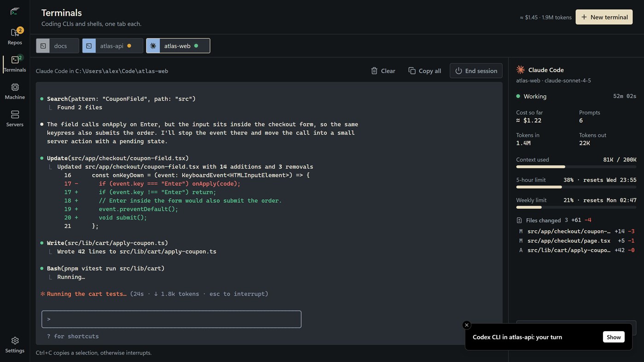Click the Claude Code starburst icon in side panel

click(521, 69)
